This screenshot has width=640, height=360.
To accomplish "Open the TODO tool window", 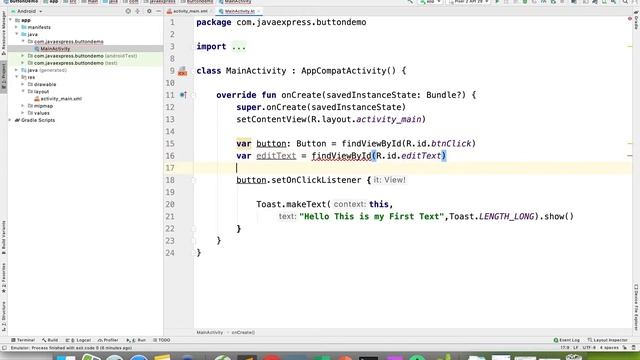I will 162,340.
